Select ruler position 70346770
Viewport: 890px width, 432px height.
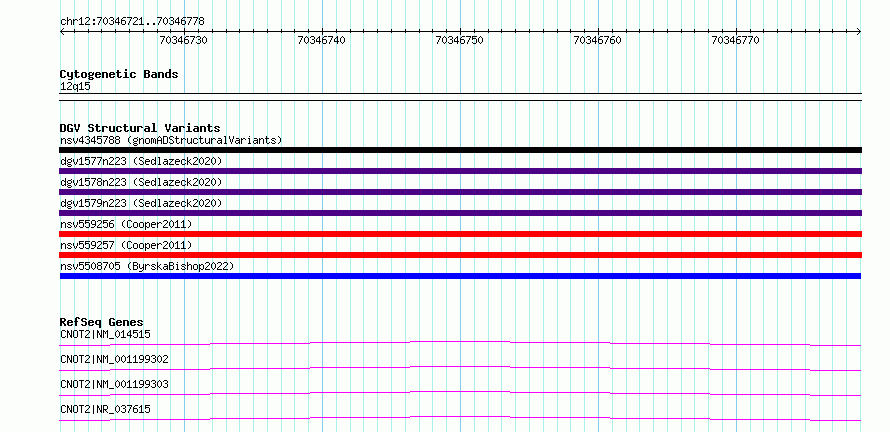point(736,40)
